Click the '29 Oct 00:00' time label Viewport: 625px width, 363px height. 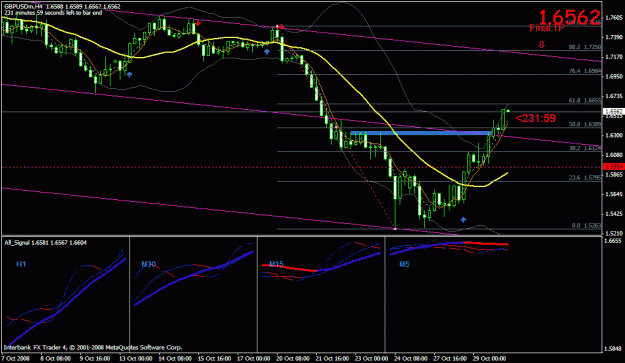pyautogui.click(x=489, y=358)
